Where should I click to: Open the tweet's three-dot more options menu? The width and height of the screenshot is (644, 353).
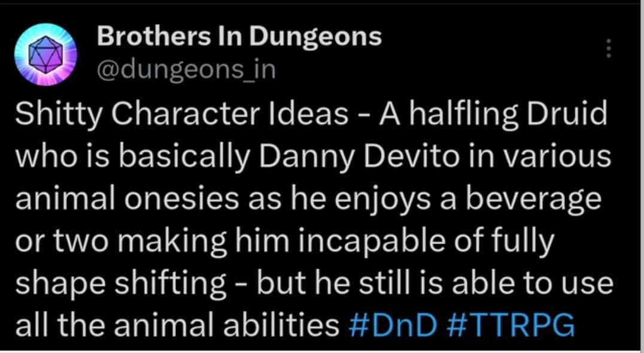[609, 48]
